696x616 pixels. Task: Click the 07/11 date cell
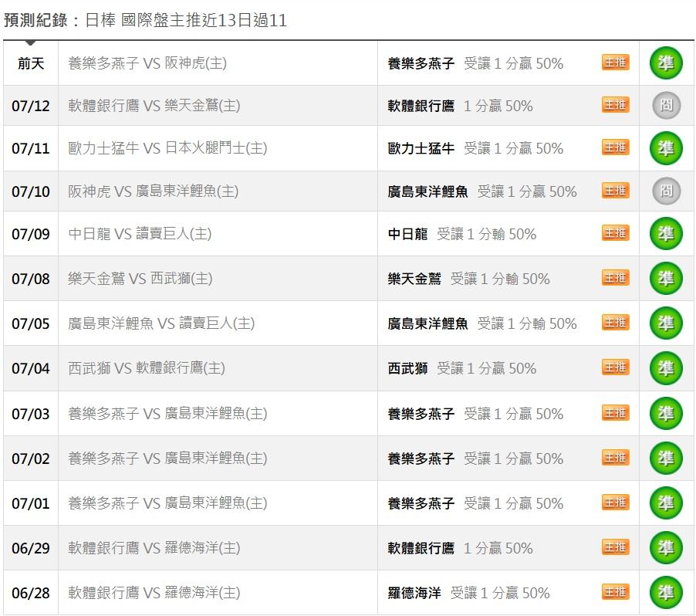[31, 148]
